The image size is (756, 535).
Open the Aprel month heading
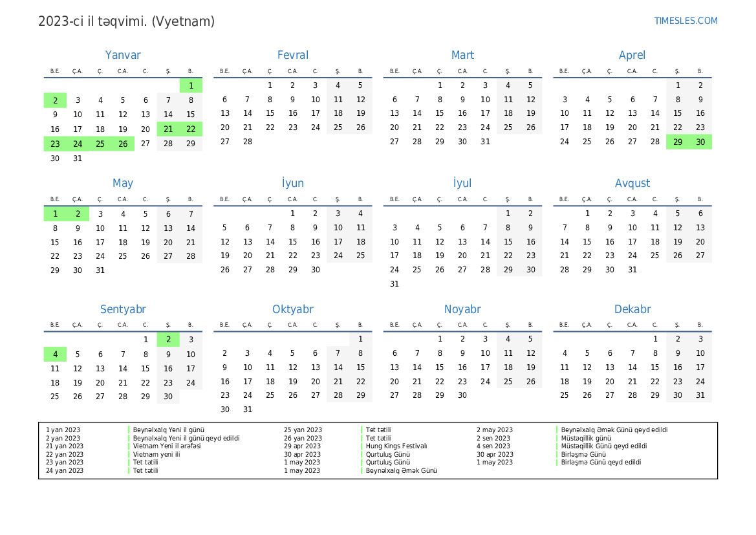(632, 56)
